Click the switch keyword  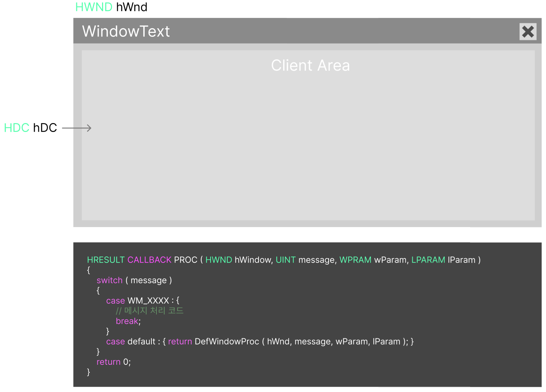(x=110, y=280)
